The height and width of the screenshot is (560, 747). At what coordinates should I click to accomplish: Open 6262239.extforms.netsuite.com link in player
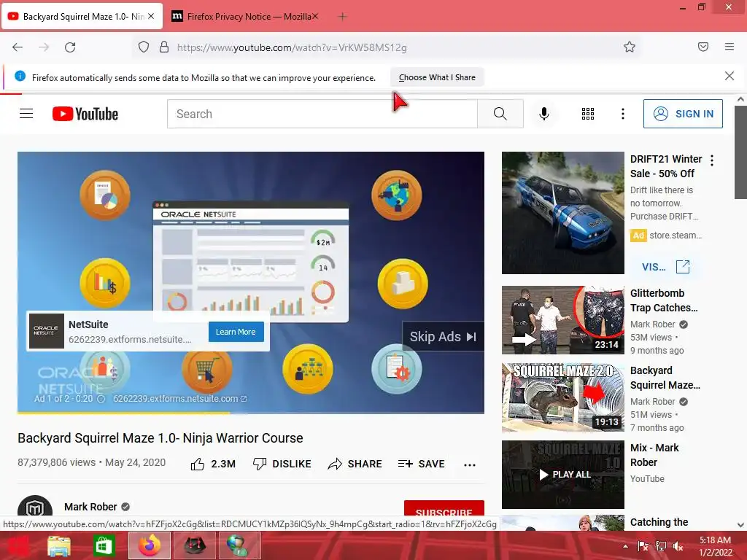coord(180,399)
